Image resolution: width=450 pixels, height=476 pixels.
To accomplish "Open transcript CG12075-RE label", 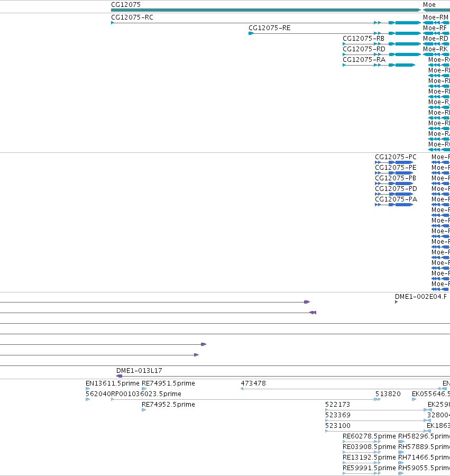I will pyautogui.click(x=270, y=28).
